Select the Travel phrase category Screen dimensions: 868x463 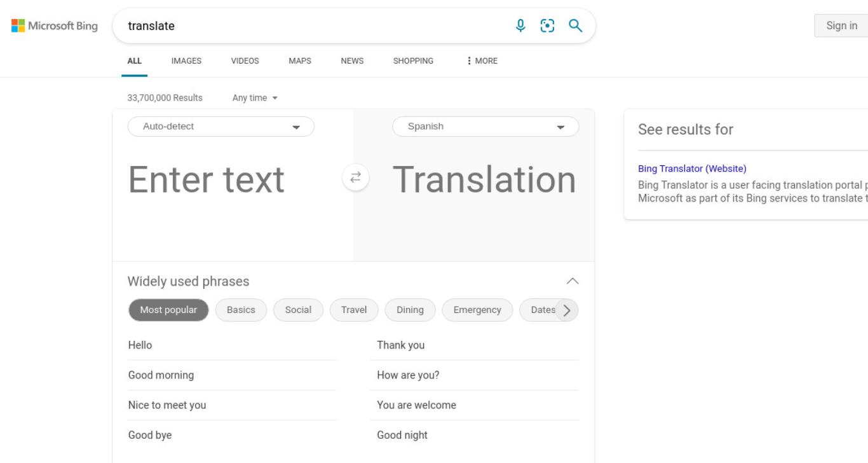click(x=354, y=310)
